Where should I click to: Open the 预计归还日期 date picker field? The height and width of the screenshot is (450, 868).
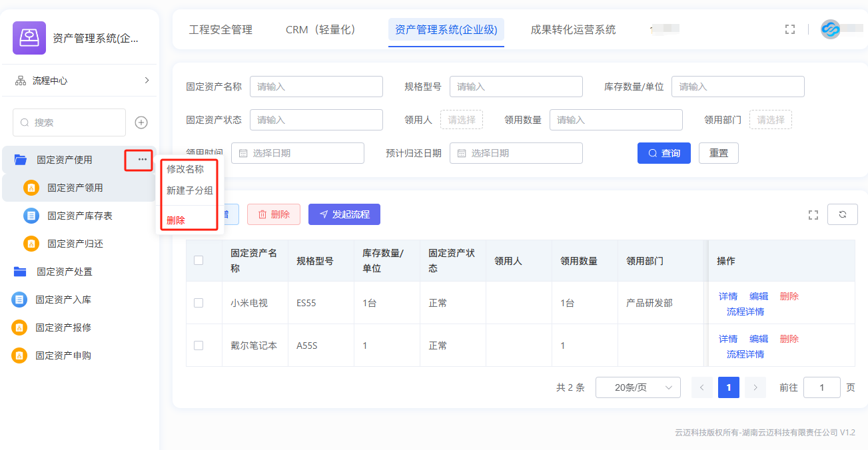point(516,153)
